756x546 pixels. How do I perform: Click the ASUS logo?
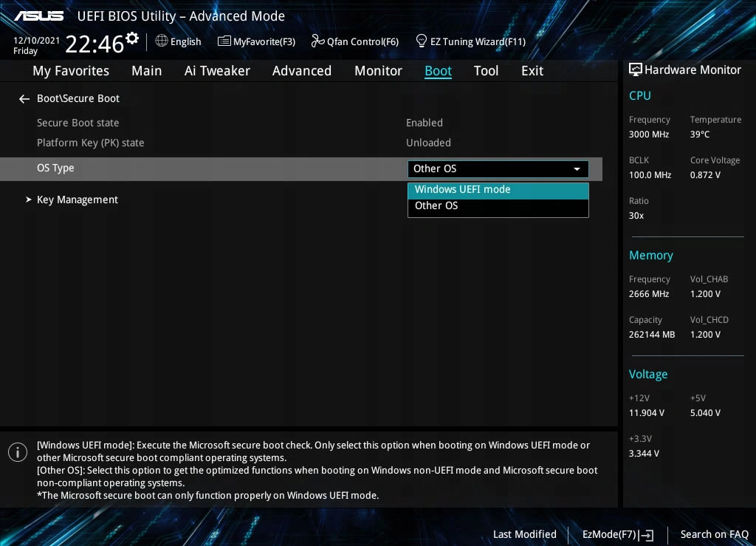coord(39,16)
